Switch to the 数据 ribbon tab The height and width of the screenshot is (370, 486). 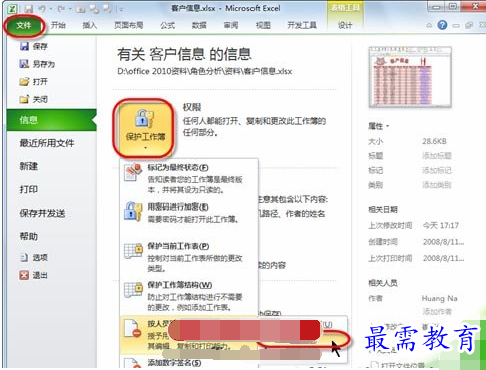(x=199, y=25)
